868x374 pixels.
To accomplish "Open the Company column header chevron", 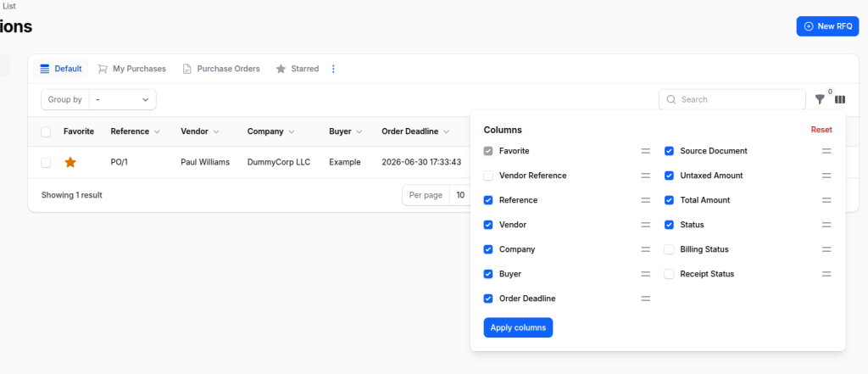I will (292, 131).
